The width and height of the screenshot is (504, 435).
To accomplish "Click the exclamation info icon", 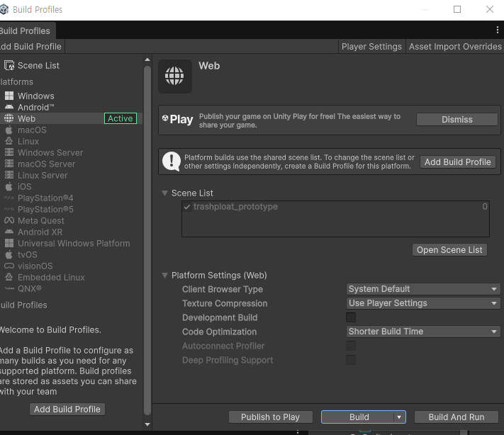I will (172, 162).
